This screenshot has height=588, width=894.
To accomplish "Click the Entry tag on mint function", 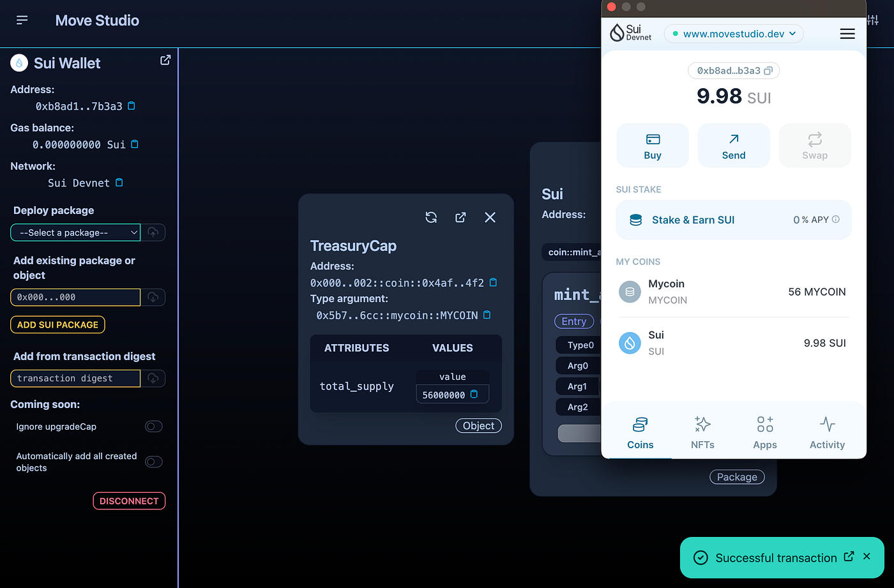I will [573, 322].
